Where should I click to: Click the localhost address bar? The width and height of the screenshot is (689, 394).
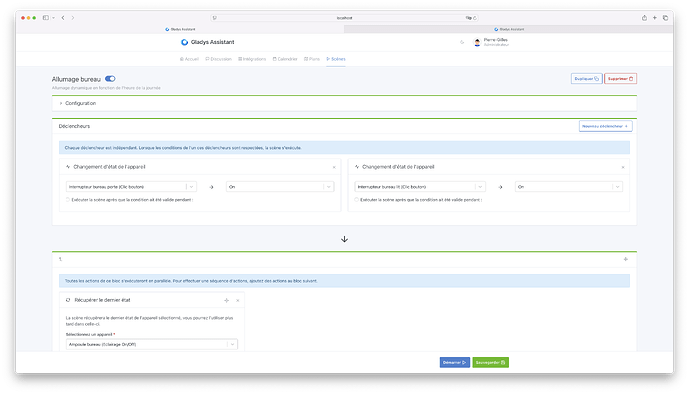pos(344,18)
